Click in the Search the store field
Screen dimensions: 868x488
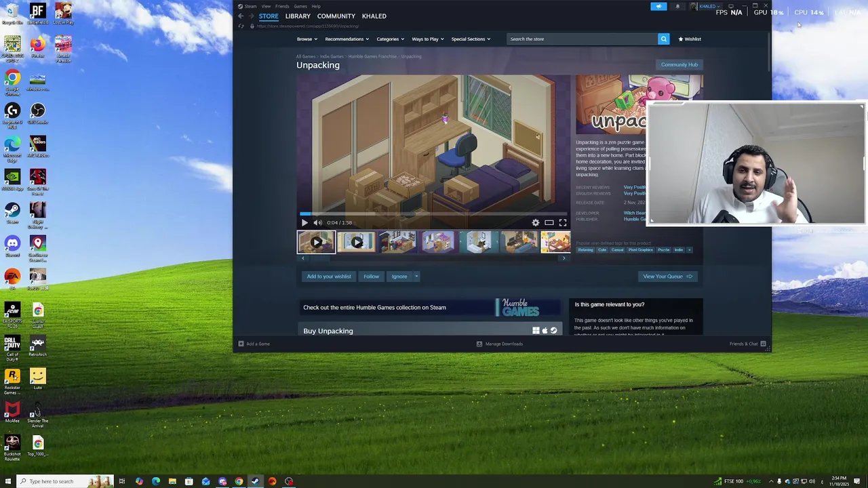pos(582,39)
